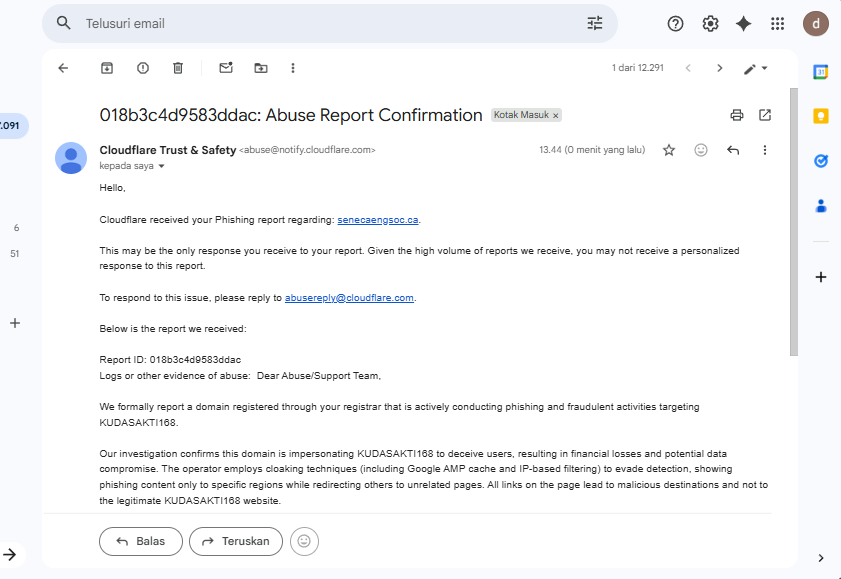Report this email as spam
The height and width of the screenshot is (579, 841).
click(x=143, y=68)
